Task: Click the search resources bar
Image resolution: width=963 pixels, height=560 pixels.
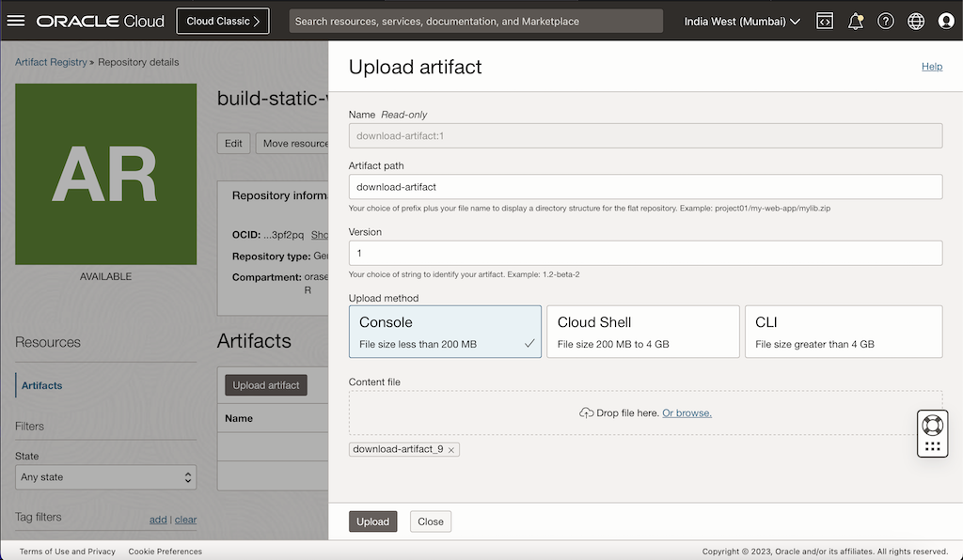Action: [476, 21]
